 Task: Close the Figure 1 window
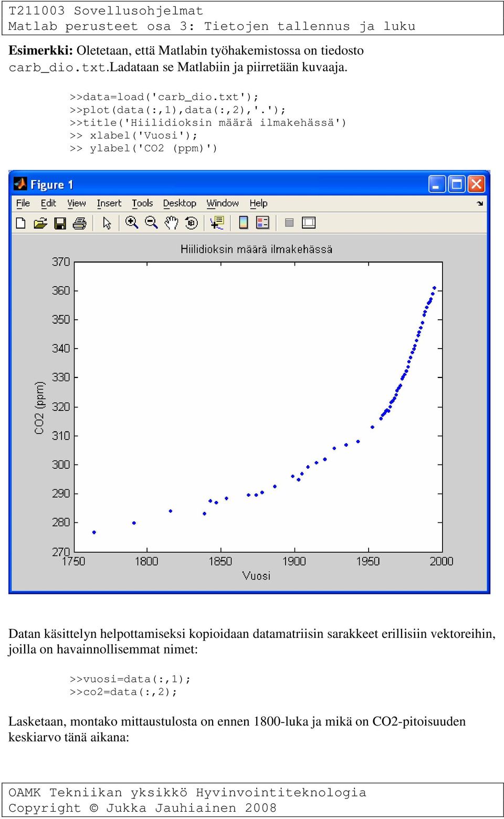coord(476,184)
